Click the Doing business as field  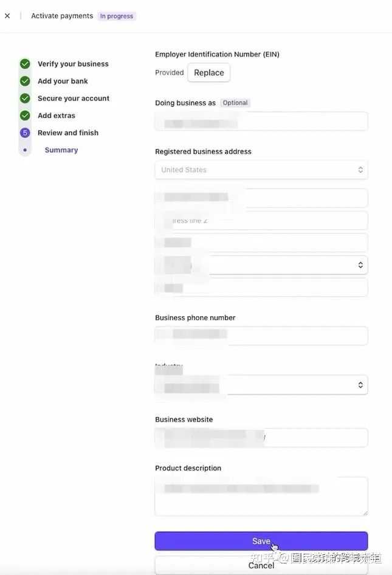pyautogui.click(x=261, y=122)
